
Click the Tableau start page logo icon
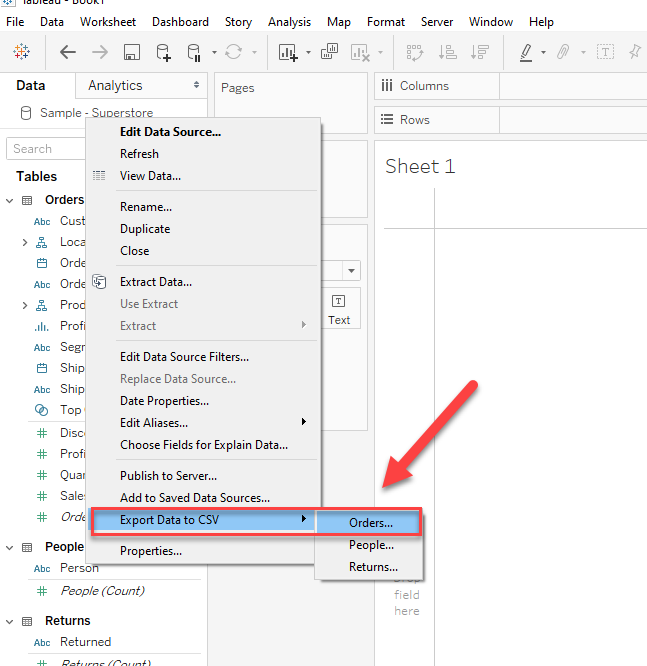[21, 52]
